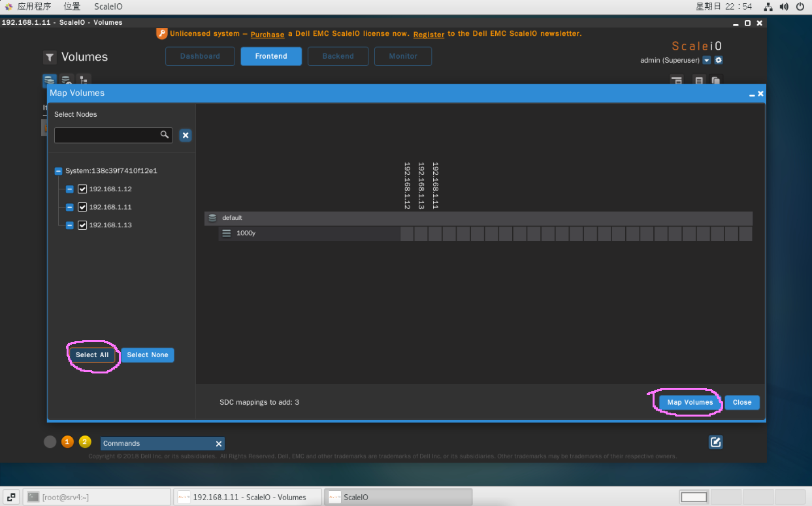Click the edit note icon bottom right
This screenshot has width=812, height=506.
(716, 442)
